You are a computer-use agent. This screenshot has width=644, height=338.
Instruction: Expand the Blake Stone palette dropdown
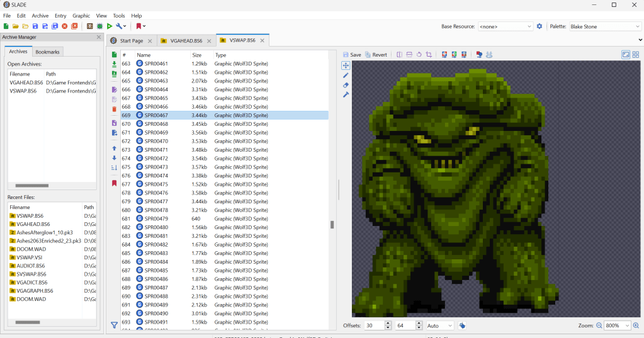(x=604, y=26)
